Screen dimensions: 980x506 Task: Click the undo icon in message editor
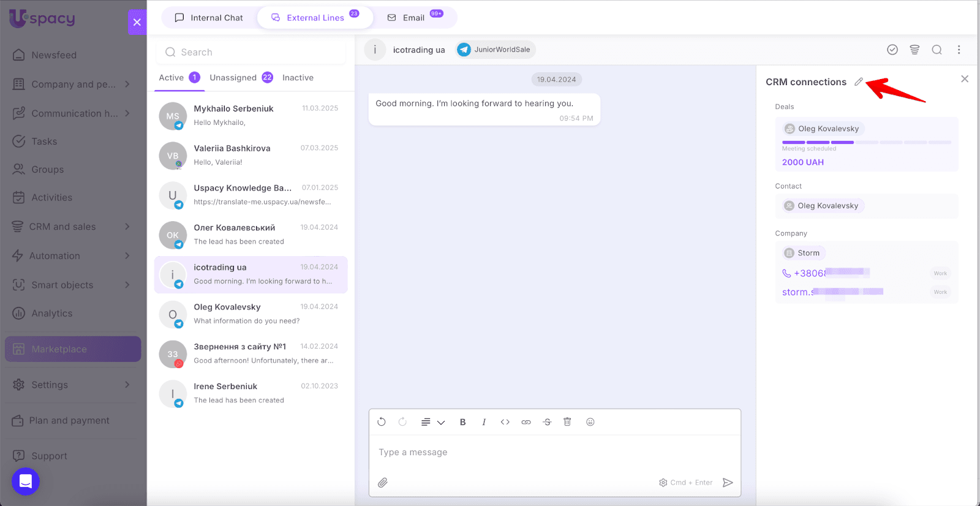coord(382,422)
